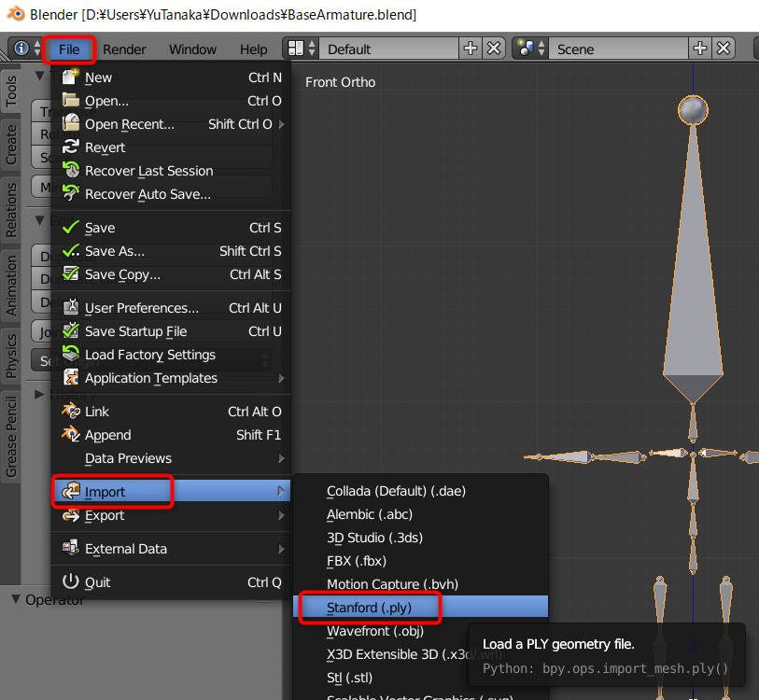Delete the current Scene

(x=724, y=49)
